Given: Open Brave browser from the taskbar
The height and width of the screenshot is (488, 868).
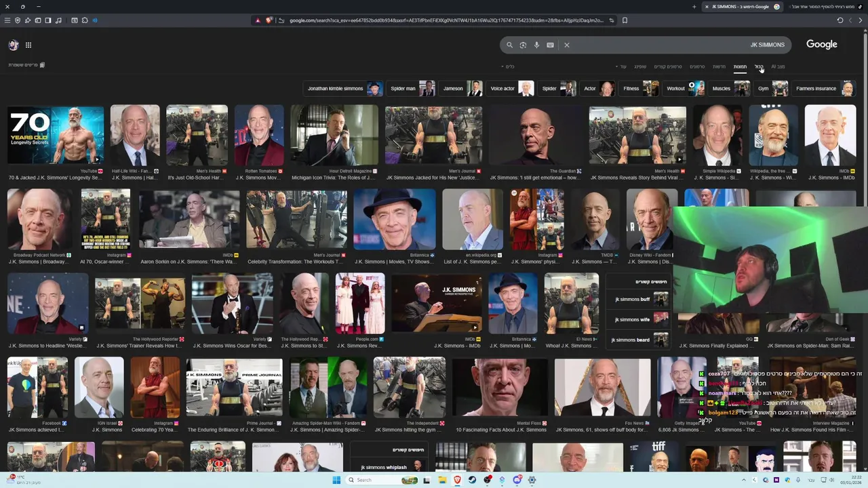Looking at the screenshot, I should 457,480.
